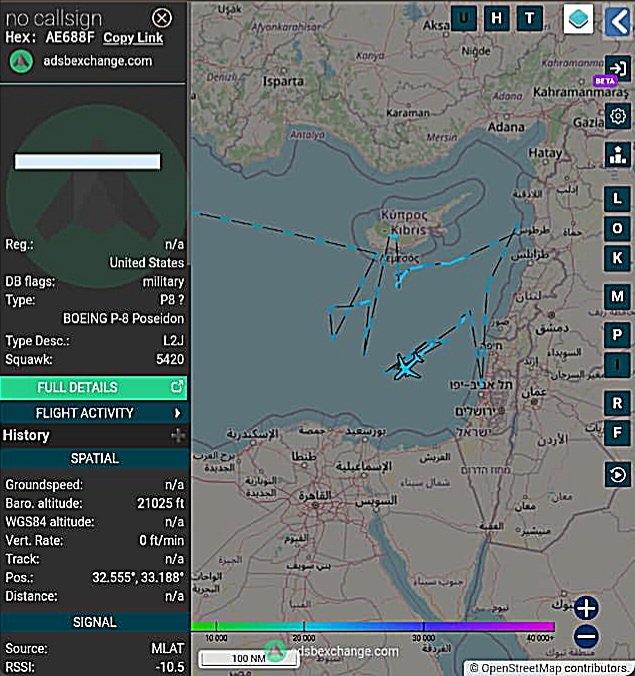Viewport: 635px width, 676px height.
Task: Open the leaderboard podium icon
Action: pyautogui.click(x=618, y=155)
